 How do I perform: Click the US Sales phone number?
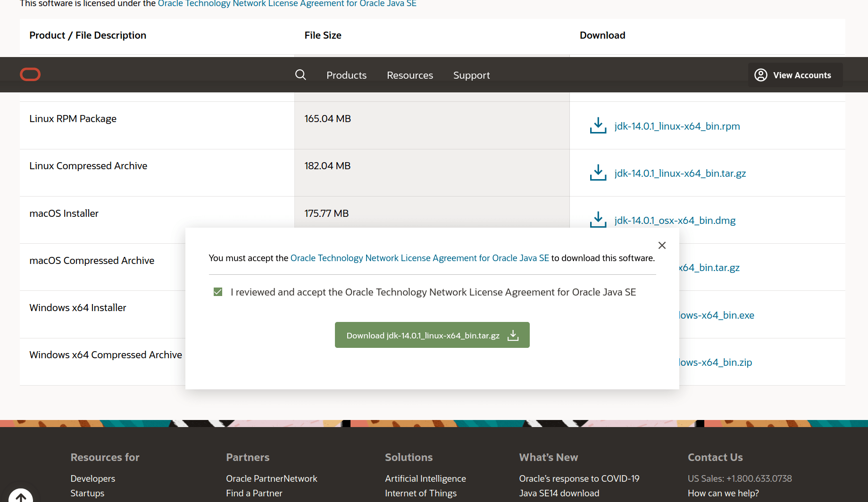pyautogui.click(x=740, y=478)
